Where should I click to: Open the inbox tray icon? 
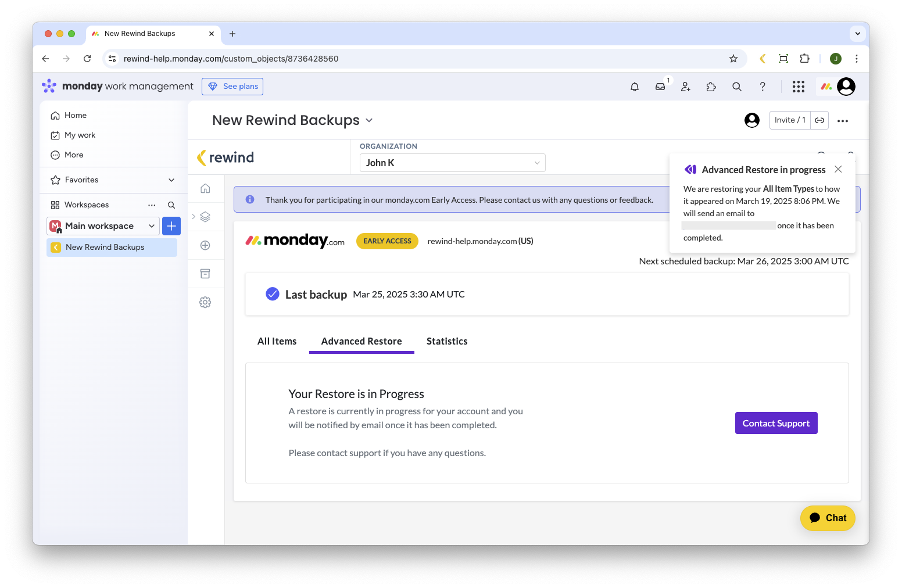pos(660,87)
